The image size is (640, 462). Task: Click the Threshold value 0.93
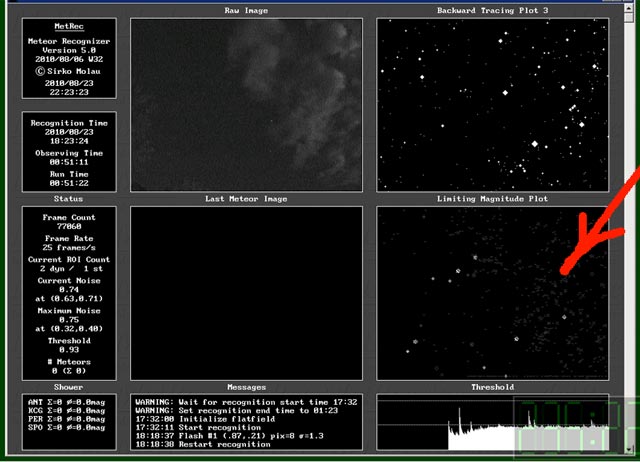(69, 349)
